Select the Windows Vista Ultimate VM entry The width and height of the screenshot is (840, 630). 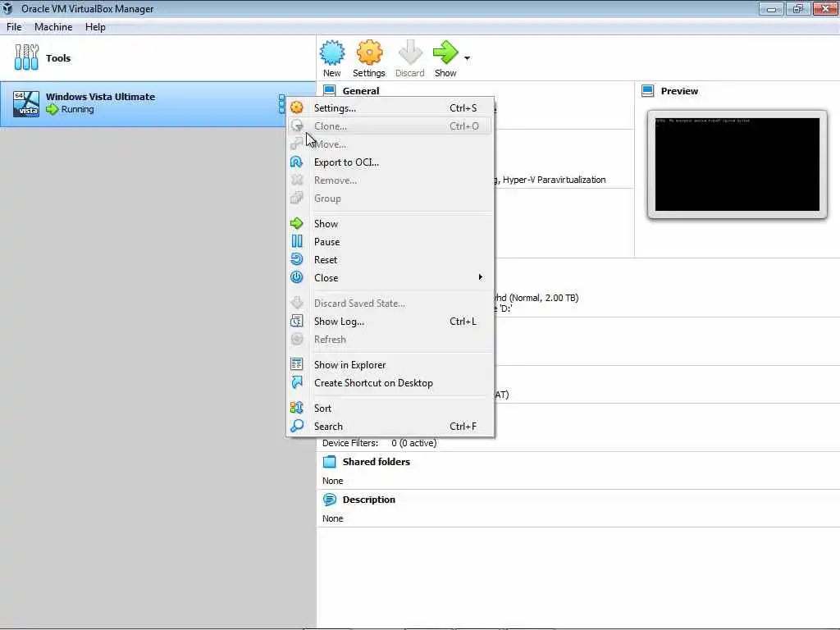(x=158, y=103)
